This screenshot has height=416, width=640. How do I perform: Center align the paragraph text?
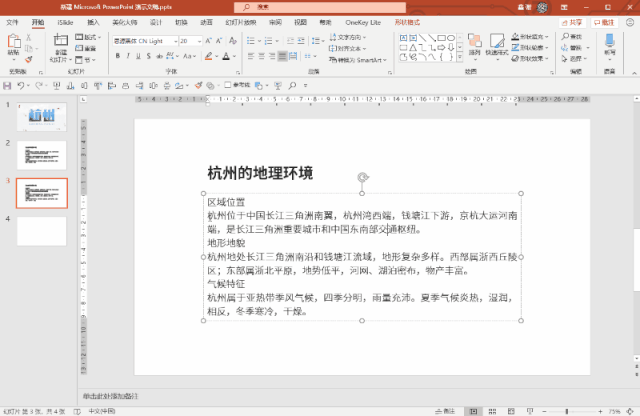click(261, 56)
